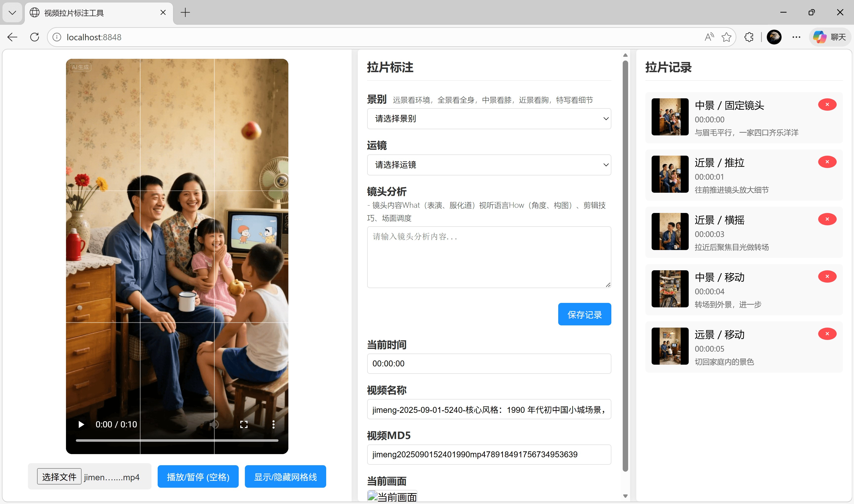Expand the 请选择运镜 dropdown
The height and width of the screenshot is (504, 854).
tap(489, 165)
